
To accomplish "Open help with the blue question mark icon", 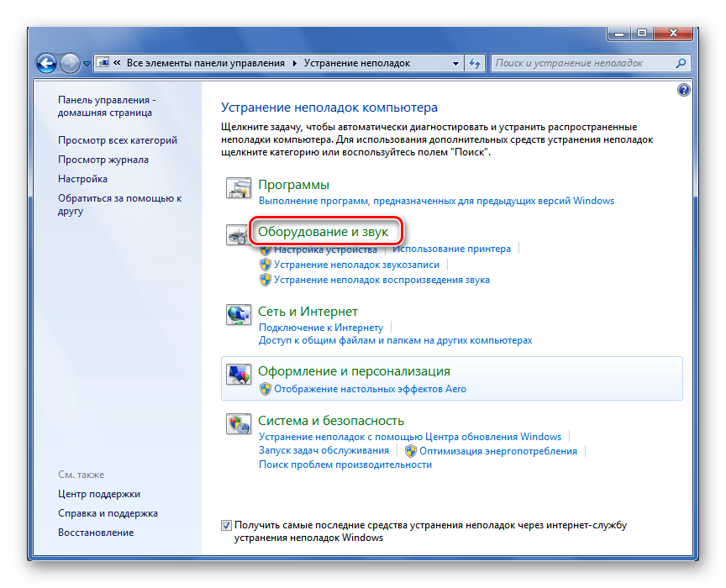I will pos(683,90).
